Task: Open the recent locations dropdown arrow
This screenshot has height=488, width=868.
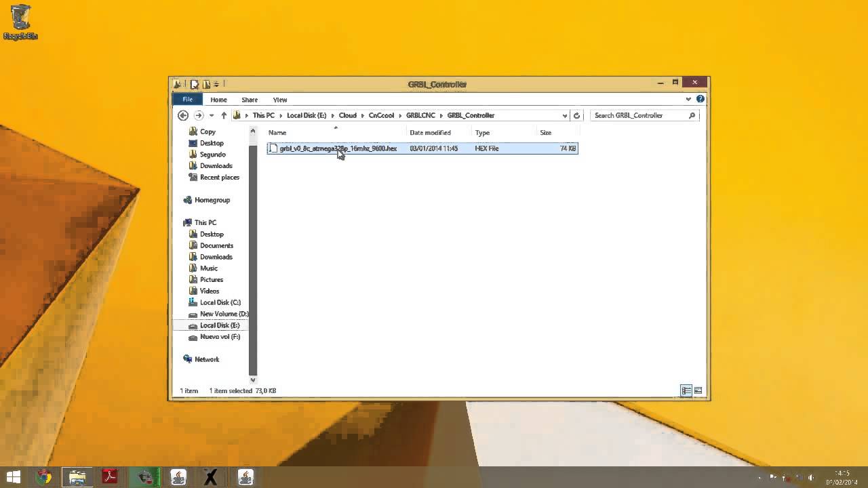Action: (x=212, y=115)
